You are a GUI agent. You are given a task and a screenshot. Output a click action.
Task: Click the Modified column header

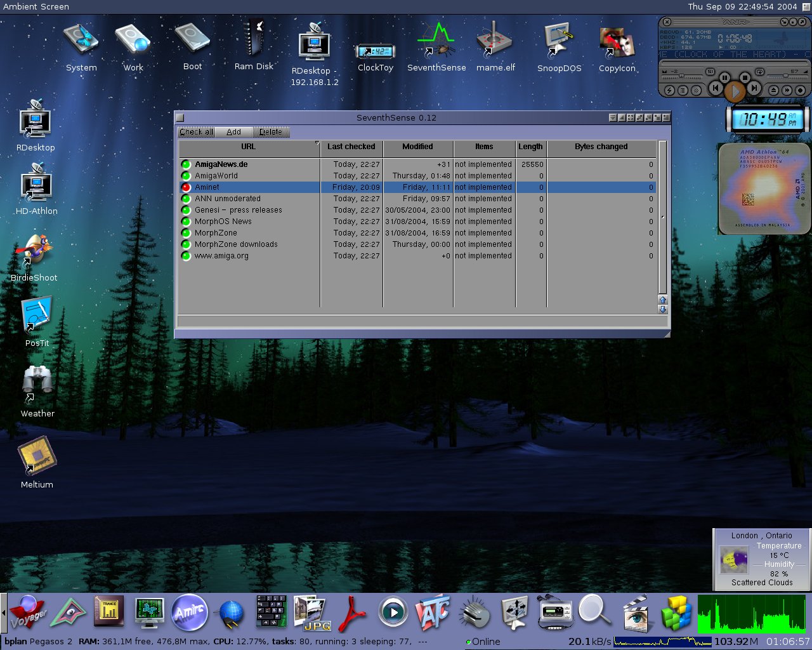pyautogui.click(x=418, y=147)
